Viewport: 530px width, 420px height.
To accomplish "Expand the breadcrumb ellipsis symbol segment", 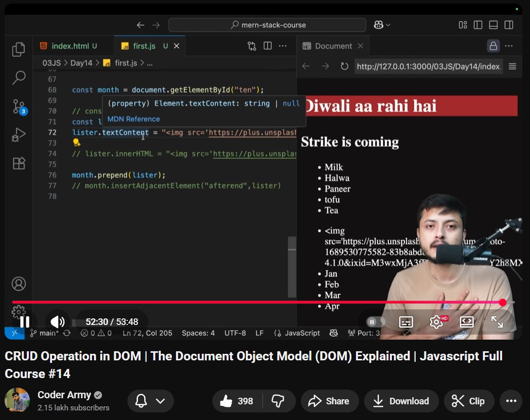I will [x=150, y=63].
